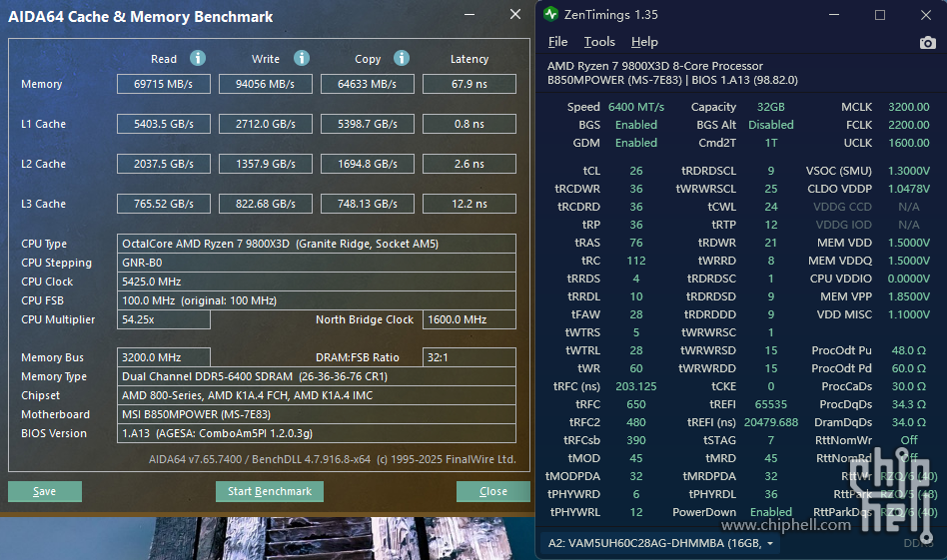Click the L3 Cache Write value field

click(265, 204)
